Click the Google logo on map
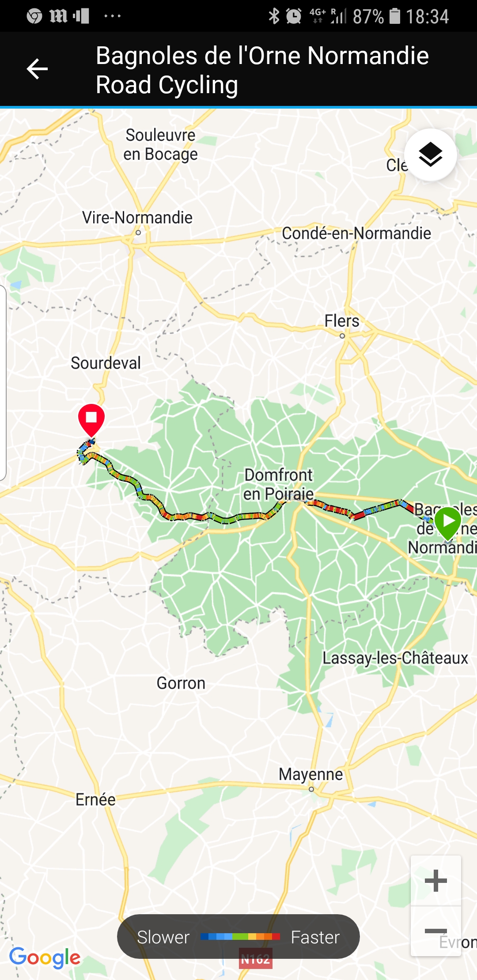 (45, 958)
